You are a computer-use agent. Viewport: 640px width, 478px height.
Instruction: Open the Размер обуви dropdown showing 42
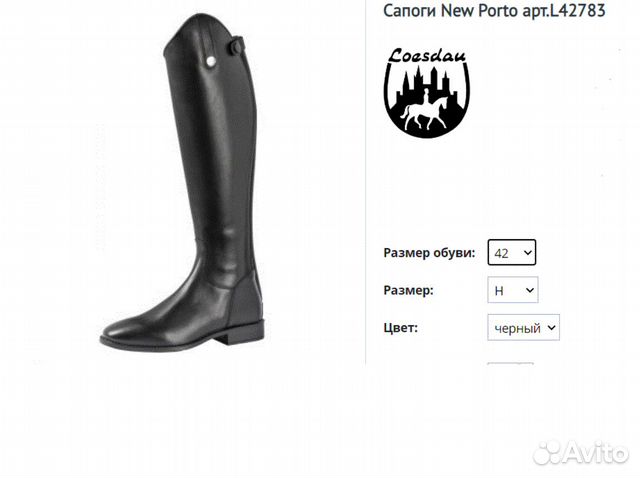pyautogui.click(x=511, y=253)
